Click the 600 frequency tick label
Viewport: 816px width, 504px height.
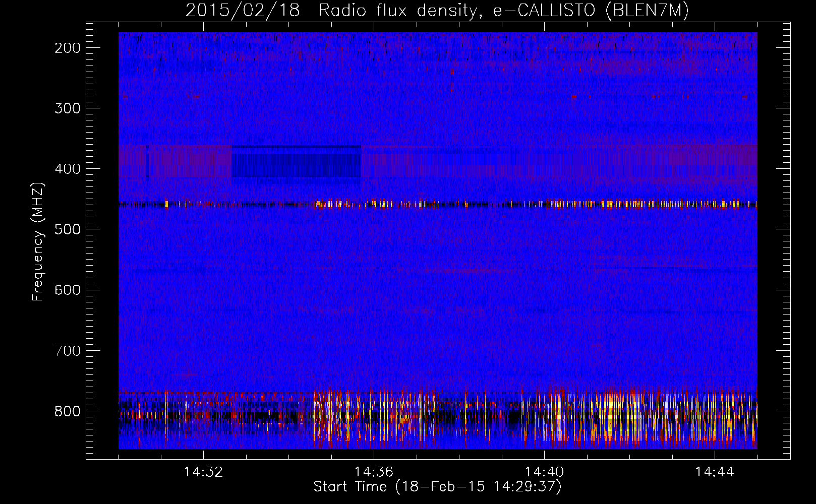click(67, 290)
